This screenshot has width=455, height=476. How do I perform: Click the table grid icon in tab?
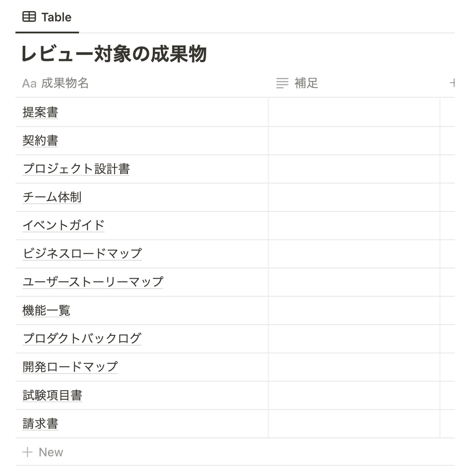click(x=29, y=17)
